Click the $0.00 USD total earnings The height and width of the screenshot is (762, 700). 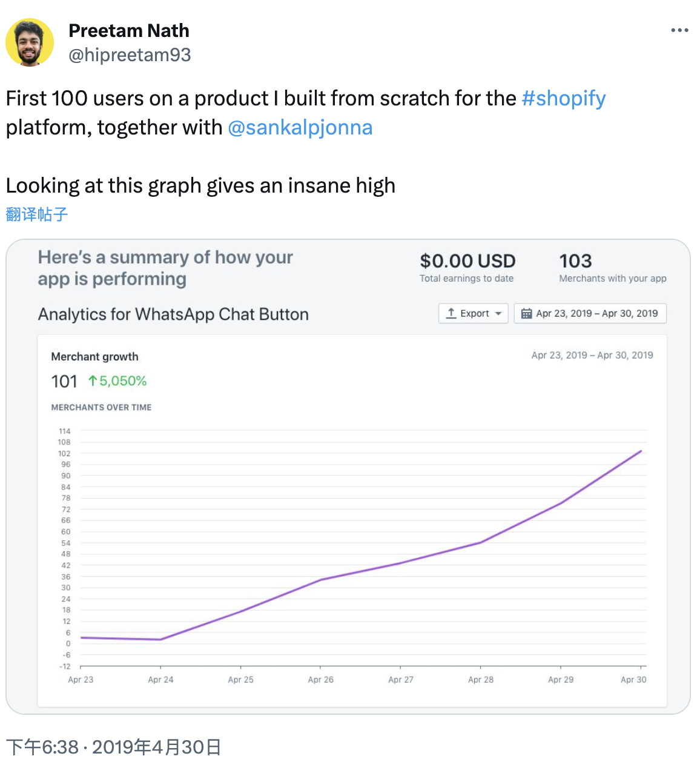click(467, 261)
